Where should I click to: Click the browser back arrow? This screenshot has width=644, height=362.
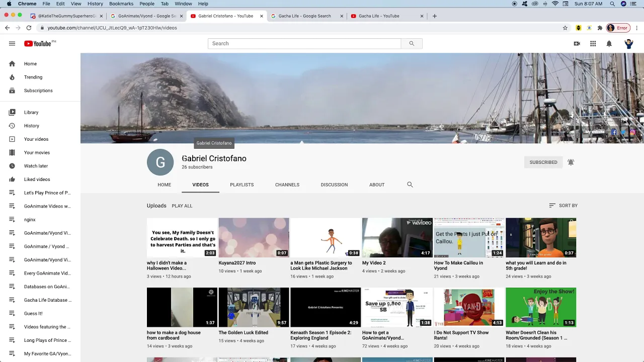(7, 28)
